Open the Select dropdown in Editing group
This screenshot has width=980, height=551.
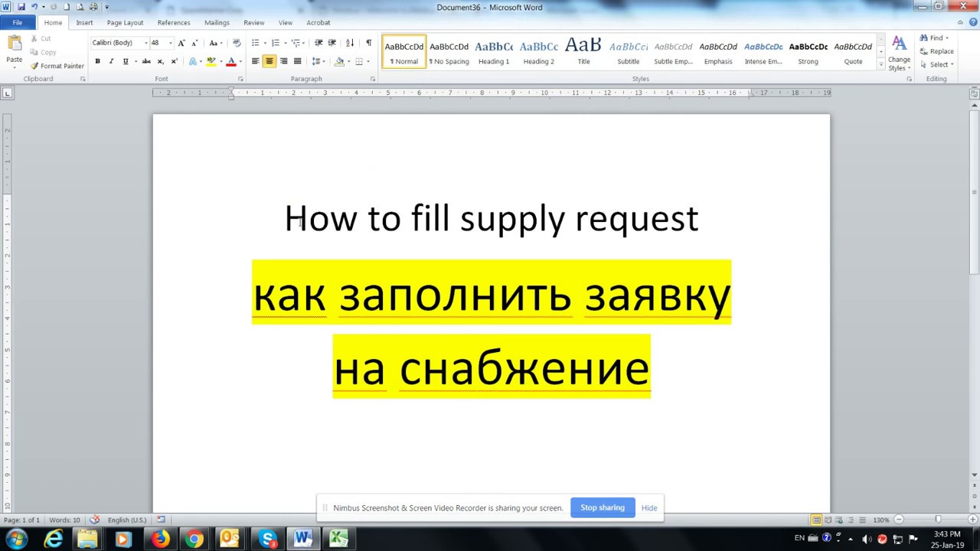point(939,64)
